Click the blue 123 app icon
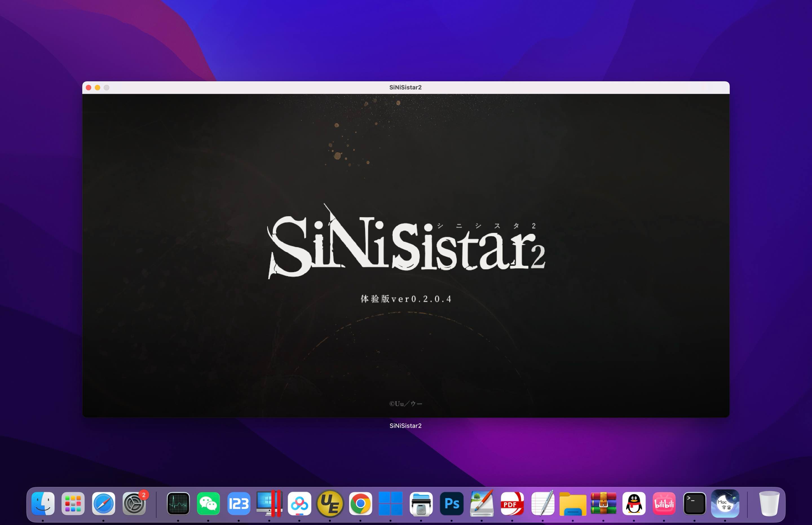Viewport: 812px width, 525px height. (x=239, y=504)
